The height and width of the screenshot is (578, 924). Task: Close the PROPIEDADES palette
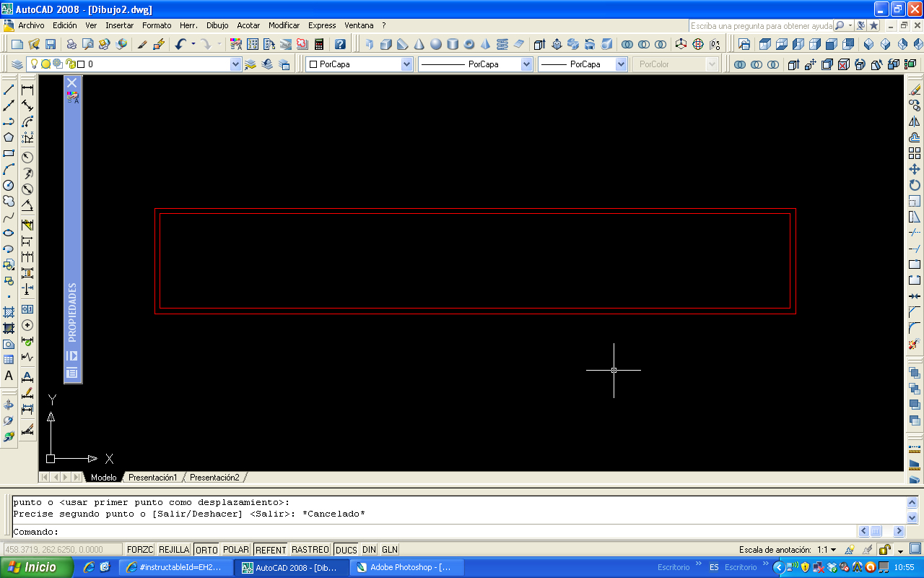click(72, 83)
